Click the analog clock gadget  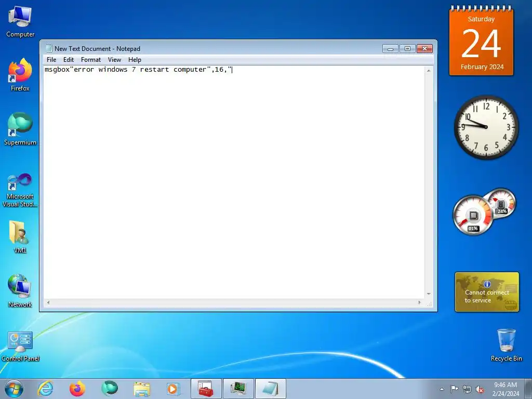486,127
